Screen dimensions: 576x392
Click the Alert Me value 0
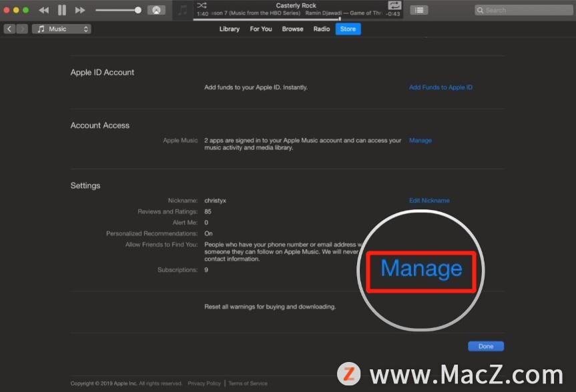[206, 223]
